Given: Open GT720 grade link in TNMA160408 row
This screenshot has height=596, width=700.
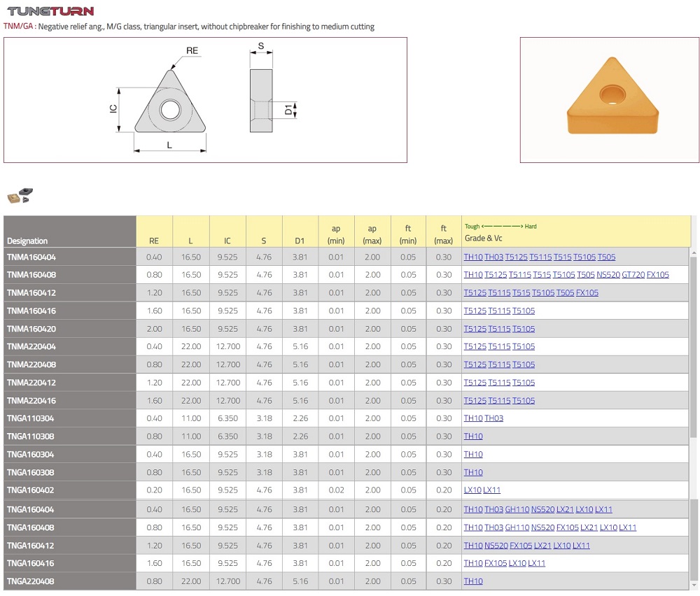Looking at the screenshot, I should click(x=633, y=275).
